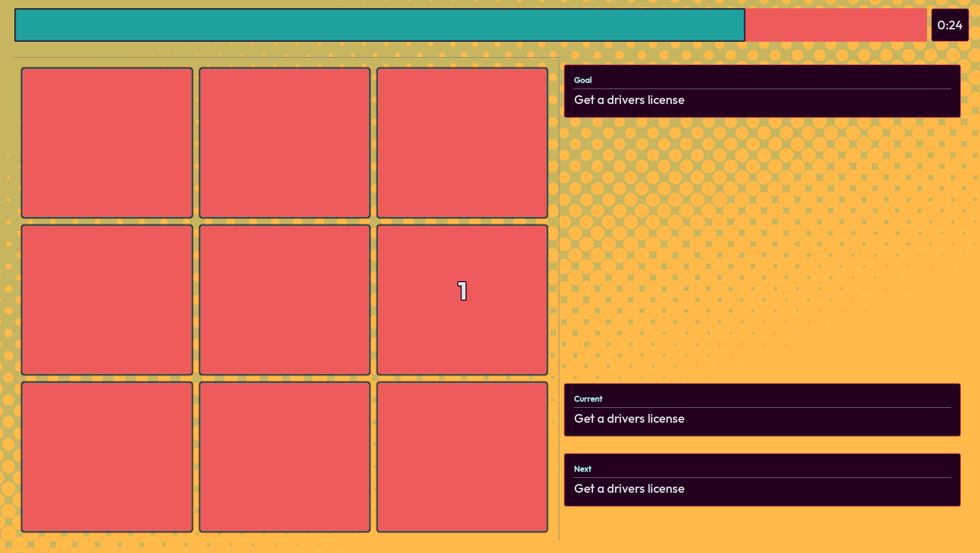The image size is (980, 553).
Task: Pick the bottom-right red tile
Action: pyautogui.click(x=462, y=457)
